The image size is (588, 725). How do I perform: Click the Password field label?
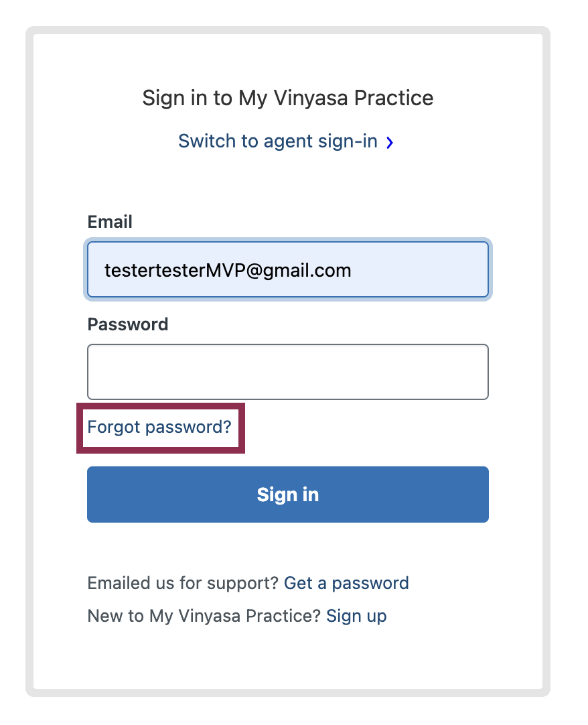click(128, 324)
